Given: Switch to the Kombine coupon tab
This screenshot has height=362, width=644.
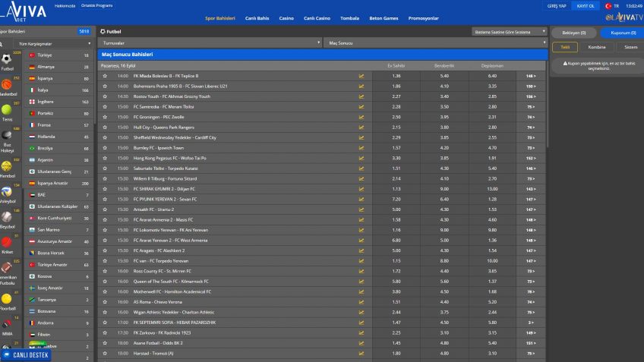Looking at the screenshot, I should point(597,47).
